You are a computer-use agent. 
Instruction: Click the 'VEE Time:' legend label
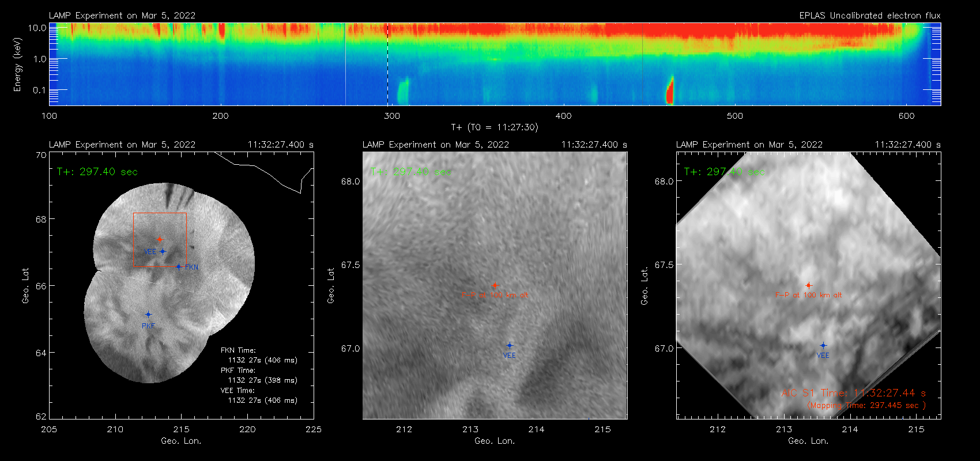click(238, 391)
